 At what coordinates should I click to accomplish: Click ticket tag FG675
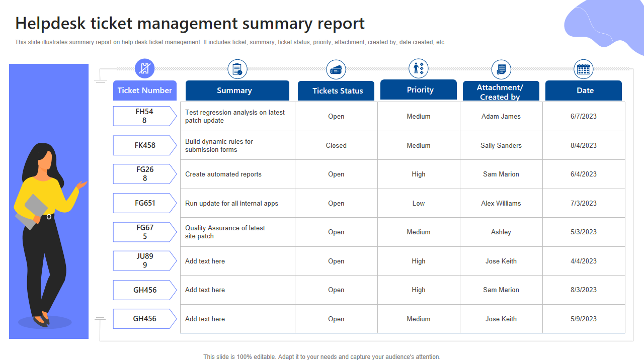click(x=145, y=232)
